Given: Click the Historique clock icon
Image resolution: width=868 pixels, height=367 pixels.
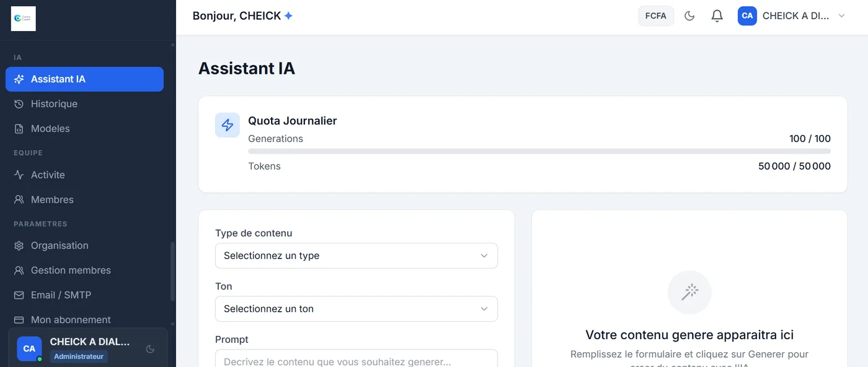Looking at the screenshot, I should coord(19,104).
